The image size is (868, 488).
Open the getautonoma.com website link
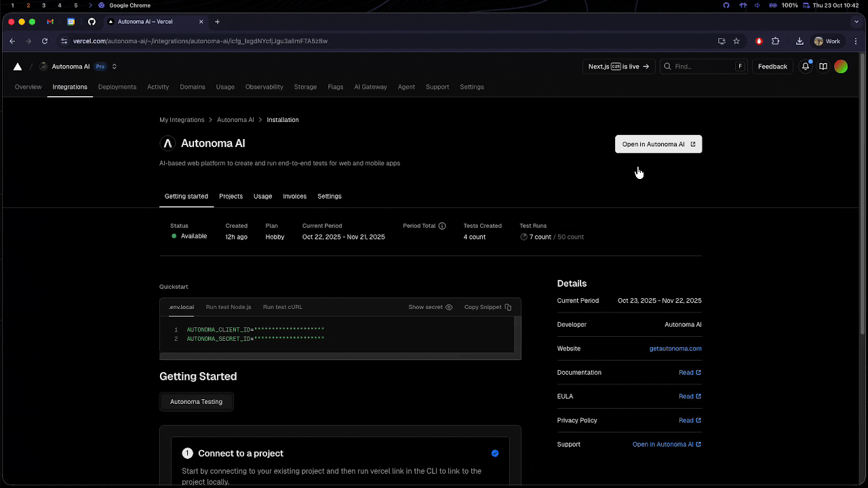[675, 348]
